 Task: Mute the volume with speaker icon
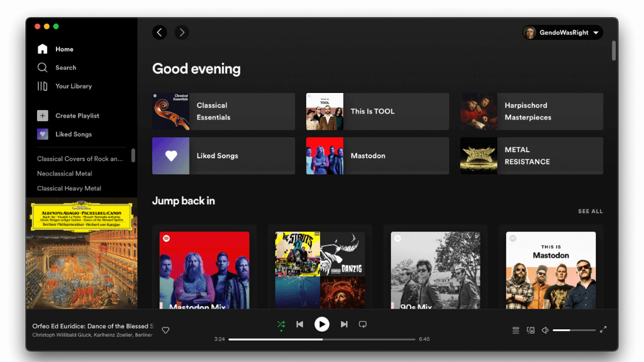545,330
